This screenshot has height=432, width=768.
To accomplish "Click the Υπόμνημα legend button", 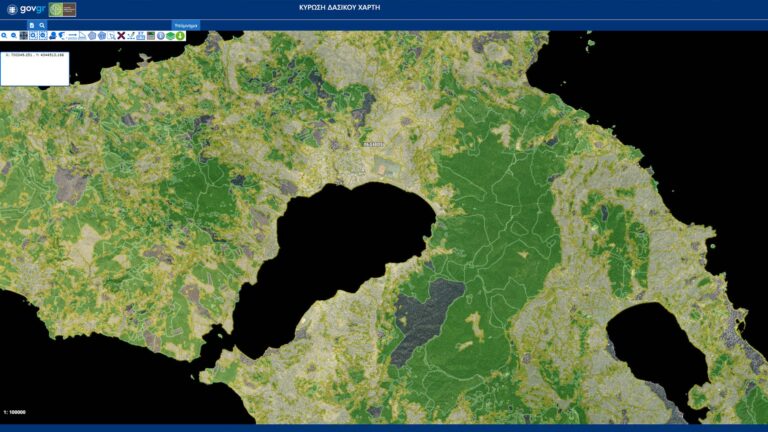I will point(186,24).
